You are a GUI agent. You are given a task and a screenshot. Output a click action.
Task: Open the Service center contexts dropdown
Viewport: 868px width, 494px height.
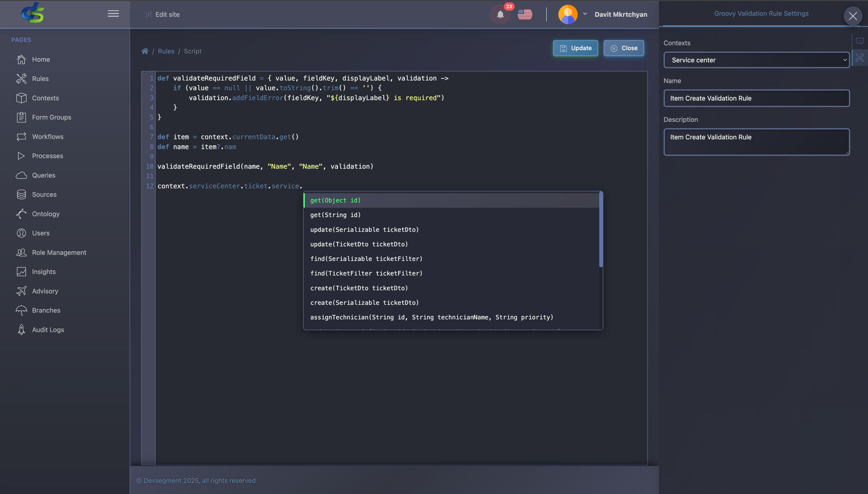[x=756, y=60]
